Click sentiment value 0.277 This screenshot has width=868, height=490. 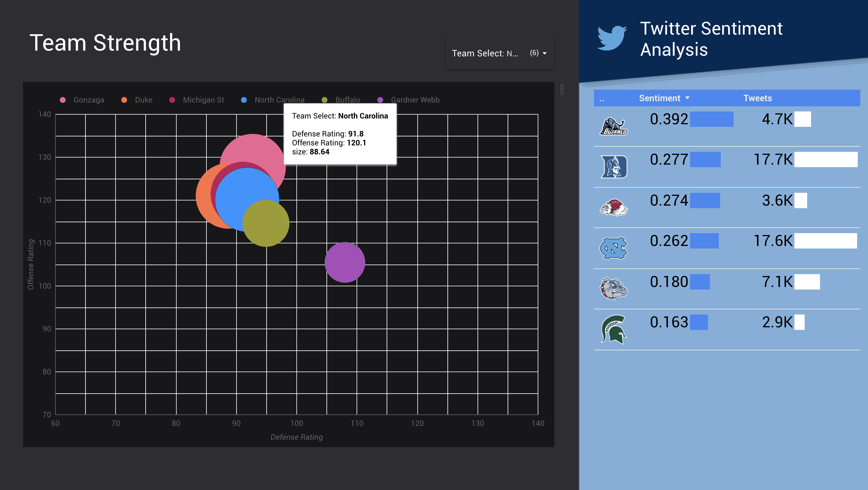[x=669, y=159]
